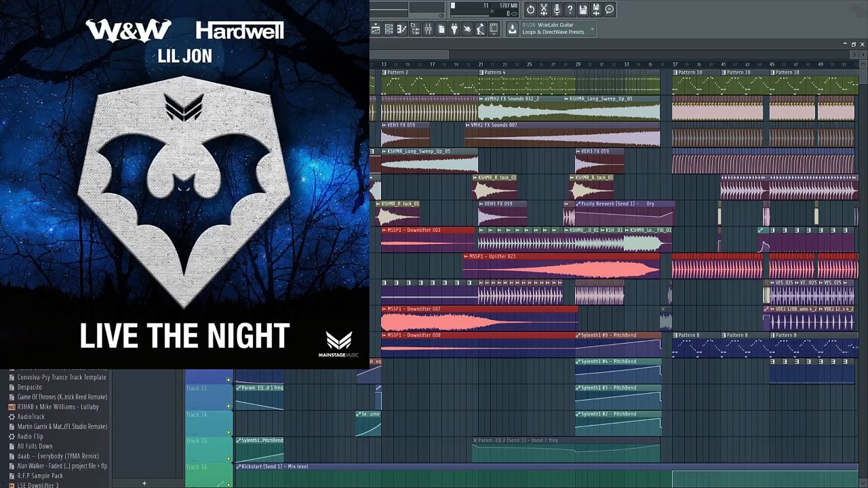Open clip menu of VMH2 FX Sounds 007
This screenshot has height=488, width=868.
(467, 125)
